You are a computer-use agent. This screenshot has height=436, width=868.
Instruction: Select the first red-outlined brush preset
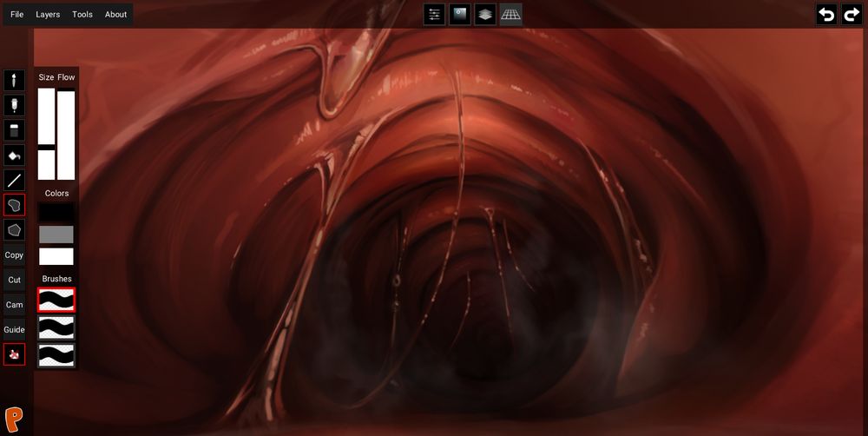coord(56,300)
